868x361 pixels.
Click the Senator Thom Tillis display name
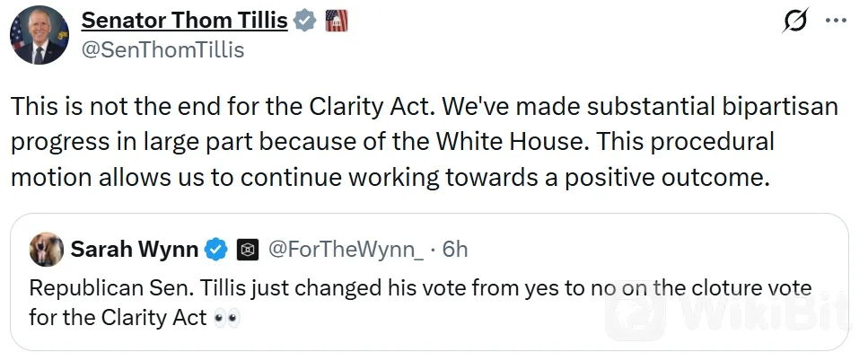[x=184, y=21]
